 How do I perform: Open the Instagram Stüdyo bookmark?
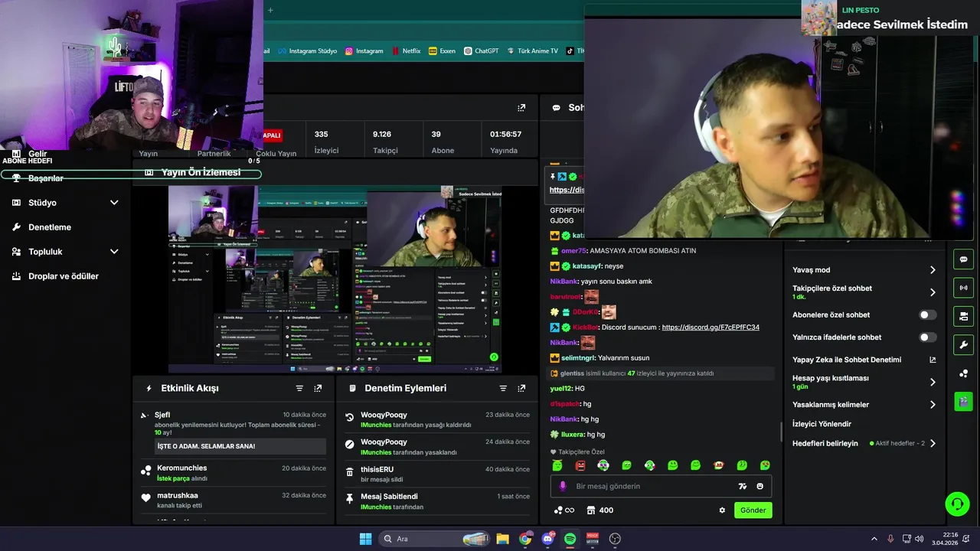click(307, 51)
